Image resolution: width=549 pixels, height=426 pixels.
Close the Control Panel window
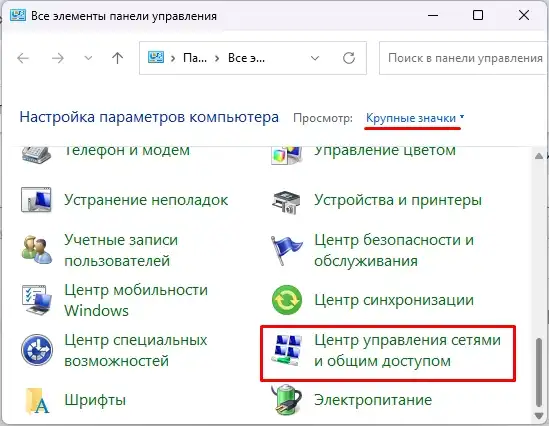coord(524,15)
